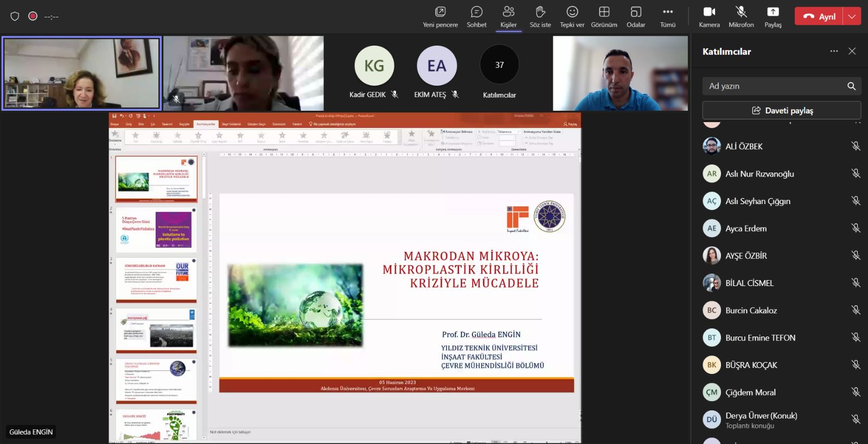Screen dimensions: 868x444
Task: Open Yeni pencere pop-out window
Action: [x=440, y=16]
